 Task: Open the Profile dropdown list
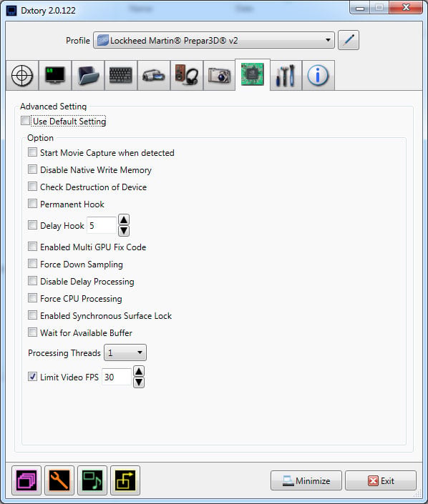pyautogui.click(x=214, y=40)
